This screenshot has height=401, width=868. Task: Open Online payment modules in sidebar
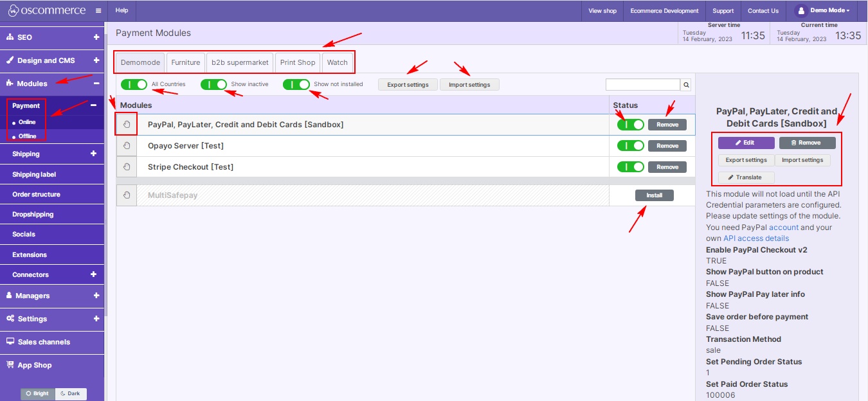tap(27, 122)
